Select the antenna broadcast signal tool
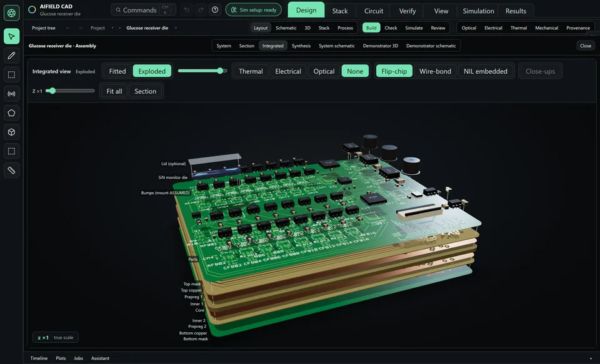The width and height of the screenshot is (600, 364). click(11, 94)
